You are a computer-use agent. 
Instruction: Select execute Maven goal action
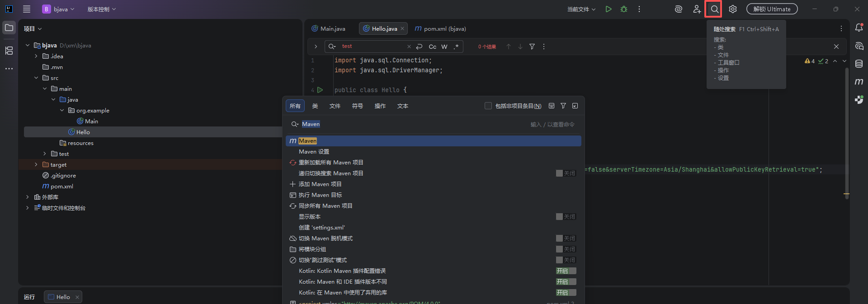click(x=433, y=195)
